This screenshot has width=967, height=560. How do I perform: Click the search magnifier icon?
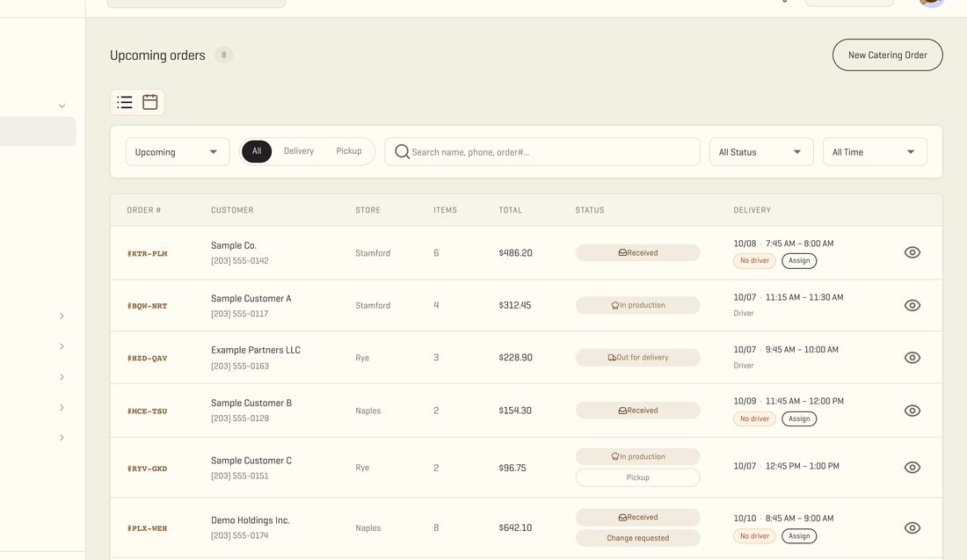tap(402, 152)
